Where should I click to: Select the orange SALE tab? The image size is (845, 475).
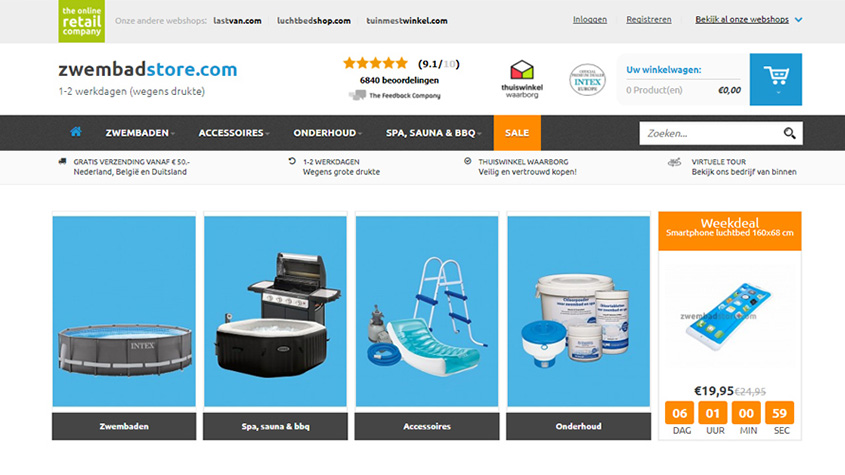tap(517, 133)
